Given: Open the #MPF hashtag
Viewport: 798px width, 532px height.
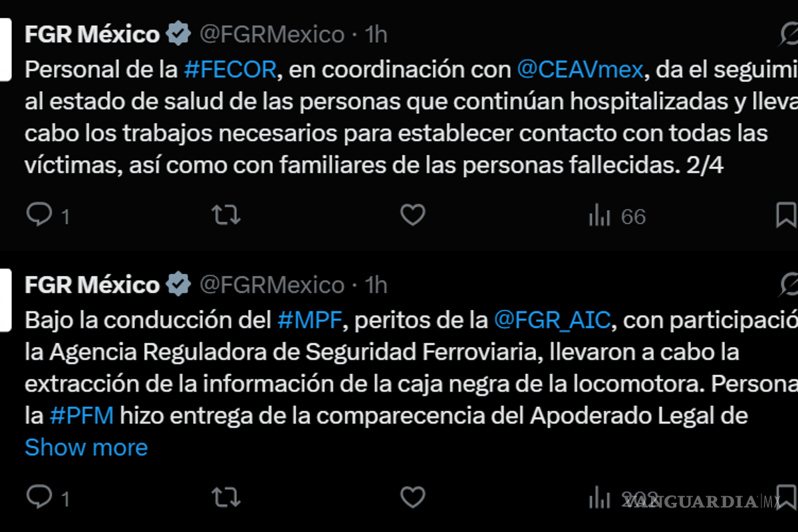Looking at the screenshot, I should point(310,320).
